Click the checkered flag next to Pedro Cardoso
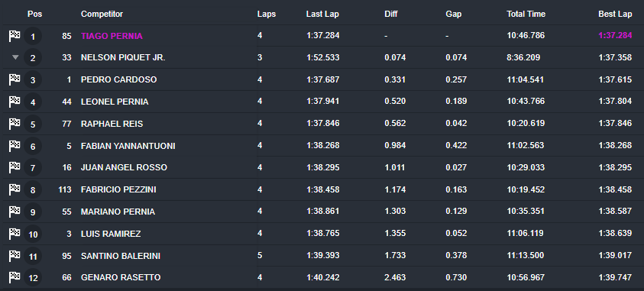Viewport: 644px width, 291px height. tap(15, 79)
